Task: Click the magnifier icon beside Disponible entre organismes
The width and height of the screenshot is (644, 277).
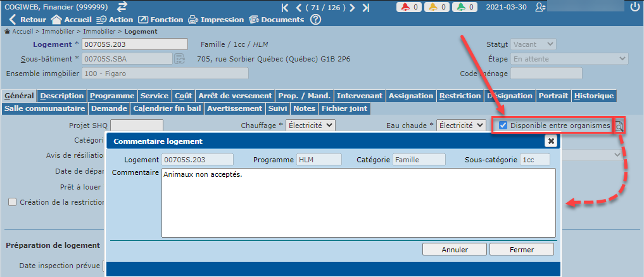Action: point(619,126)
